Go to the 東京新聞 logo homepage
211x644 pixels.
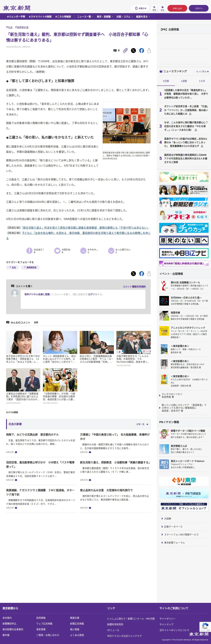[16, 8]
